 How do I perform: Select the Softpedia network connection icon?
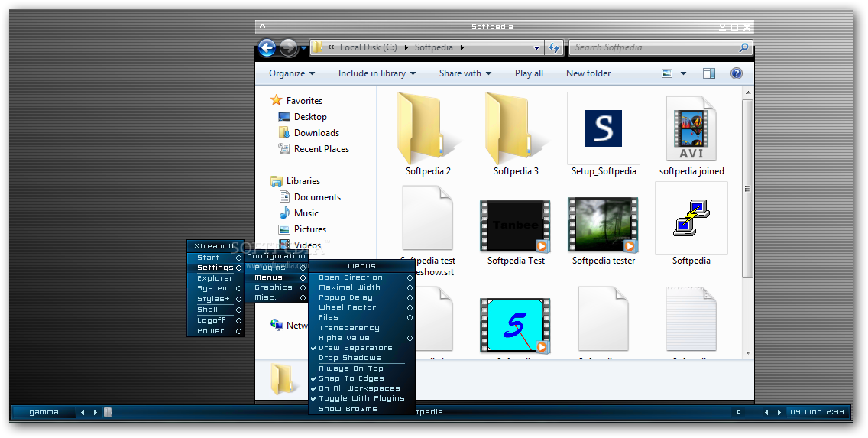[691, 218]
